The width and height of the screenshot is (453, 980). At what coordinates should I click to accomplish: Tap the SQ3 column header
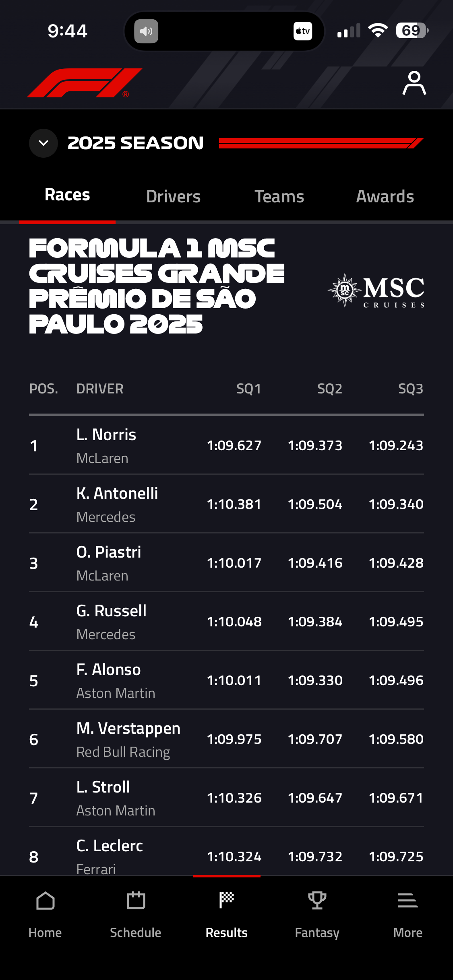pyautogui.click(x=410, y=389)
